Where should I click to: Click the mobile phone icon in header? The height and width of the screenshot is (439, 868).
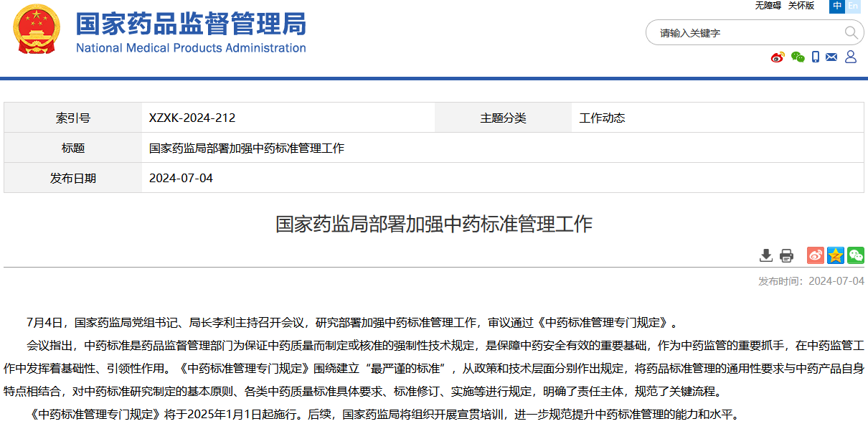[x=816, y=57]
